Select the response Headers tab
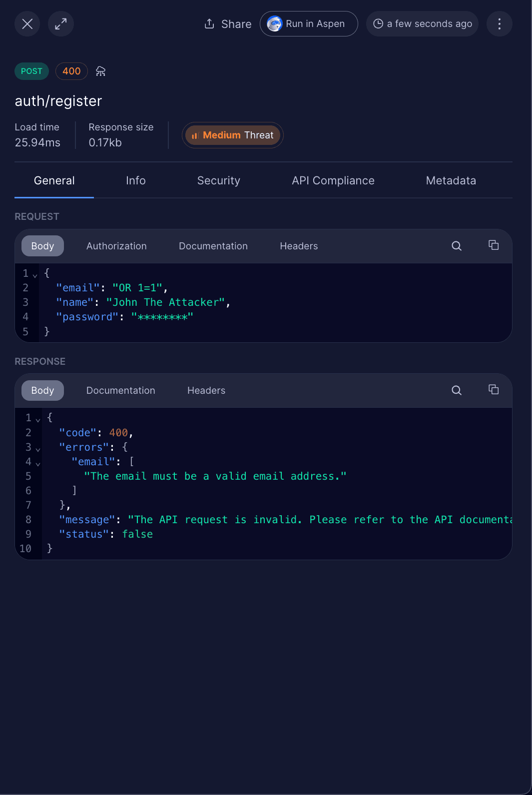Screen dimensions: 532x795 [206, 391]
